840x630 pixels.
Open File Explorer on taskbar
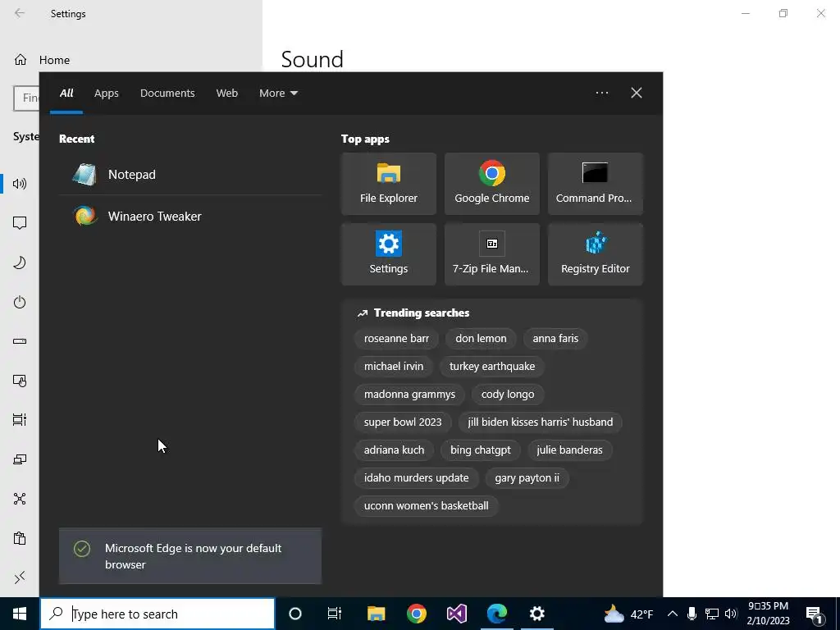coord(376,614)
